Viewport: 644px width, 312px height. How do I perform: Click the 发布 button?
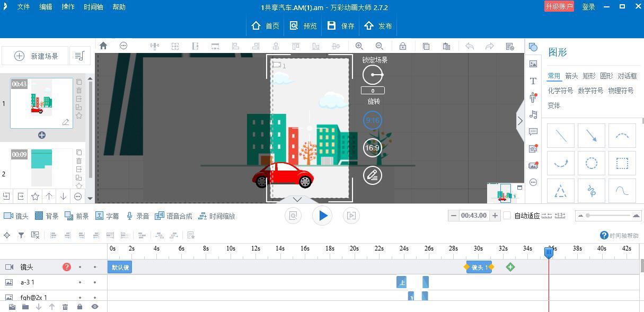coord(378,25)
